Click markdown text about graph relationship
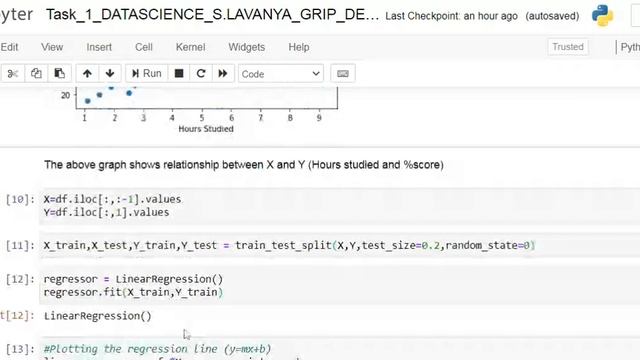Image resolution: width=640 pixels, height=360 pixels. (x=244, y=165)
